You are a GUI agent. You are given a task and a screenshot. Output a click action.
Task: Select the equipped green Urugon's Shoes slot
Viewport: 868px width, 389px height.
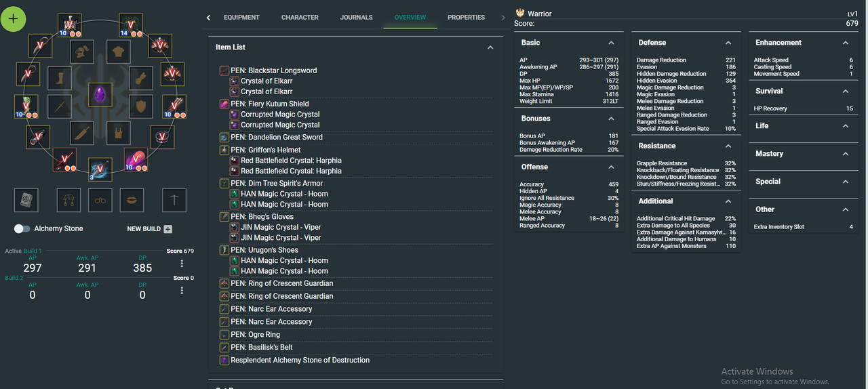tap(26, 105)
